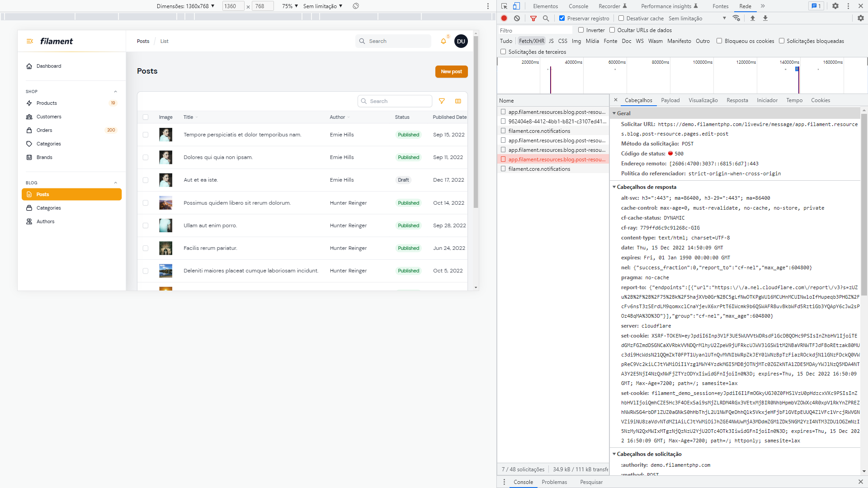Open the Sem limitação throttling dropdown
This screenshot has width=868, height=488.
point(695,18)
